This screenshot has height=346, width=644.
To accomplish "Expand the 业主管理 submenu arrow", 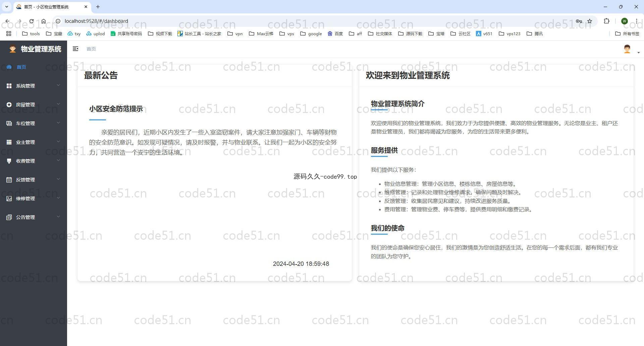I will coord(58,142).
